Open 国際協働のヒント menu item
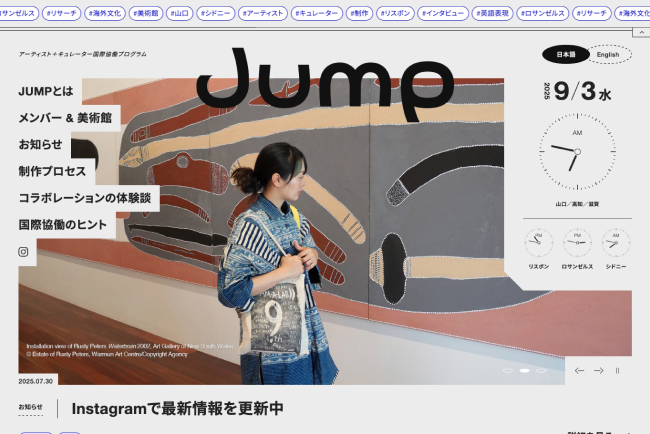The width and height of the screenshot is (650, 434). (x=63, y=225)
